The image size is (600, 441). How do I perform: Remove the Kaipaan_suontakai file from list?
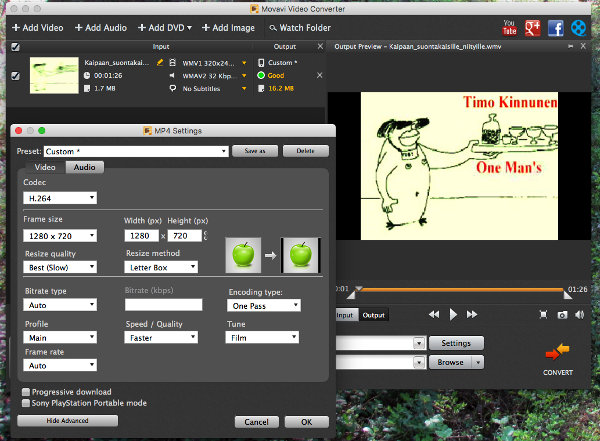(320, 75)
